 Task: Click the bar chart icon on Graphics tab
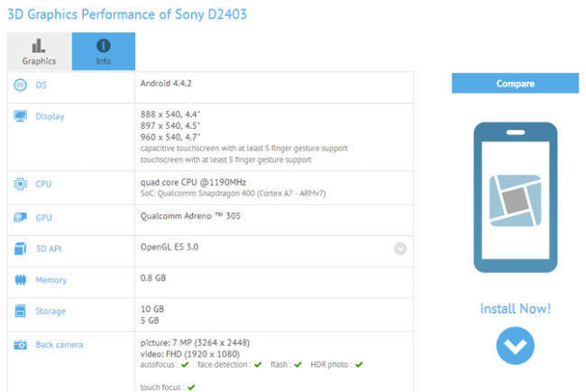pos(39,46)
